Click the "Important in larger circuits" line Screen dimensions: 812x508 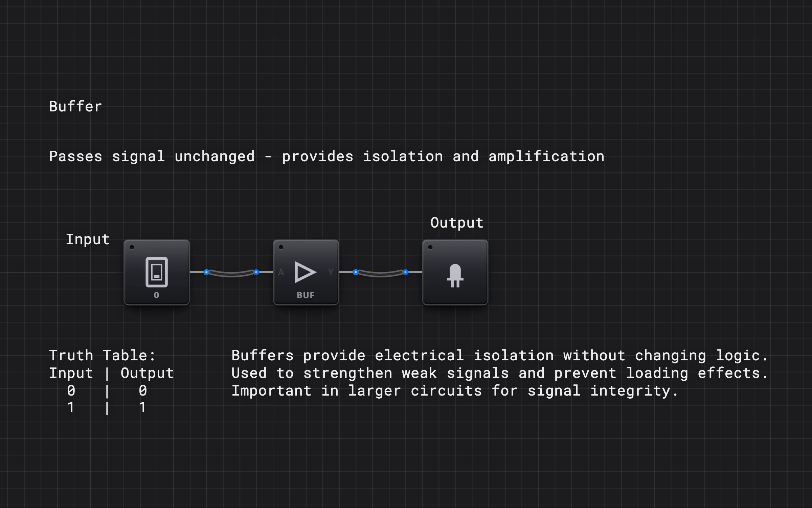[455, 391]
